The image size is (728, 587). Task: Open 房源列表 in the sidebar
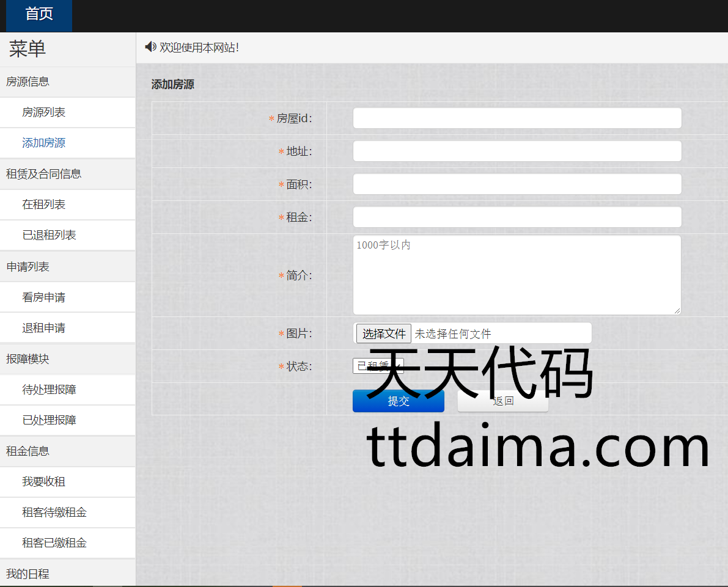(x=44, y=112)
